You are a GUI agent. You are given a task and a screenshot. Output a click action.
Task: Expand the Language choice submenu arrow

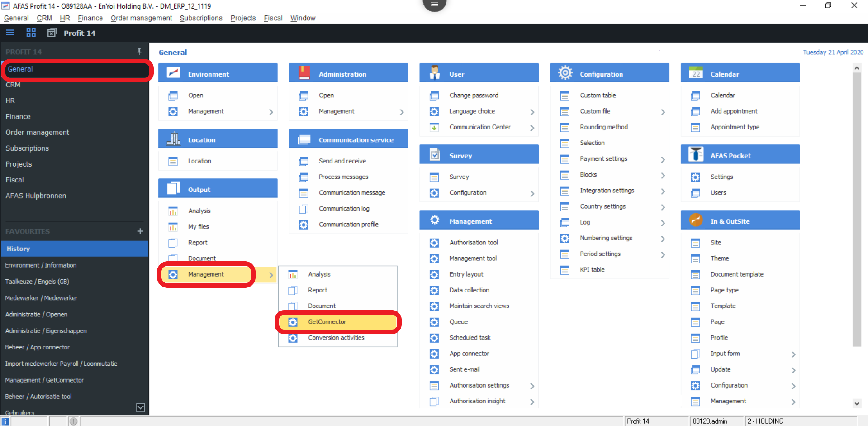tap(532, 112)
